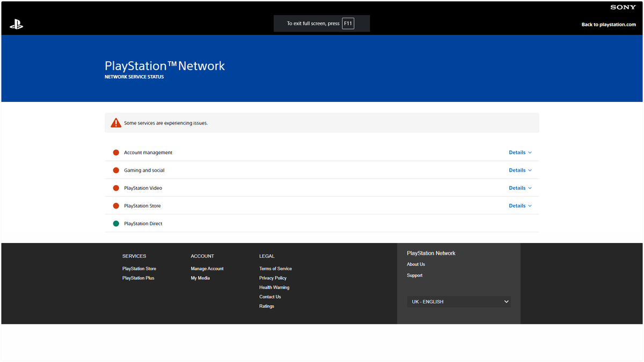Click the red status dot for Gaming and social
This screenshot has width=644, height=362.
point(116,170)
